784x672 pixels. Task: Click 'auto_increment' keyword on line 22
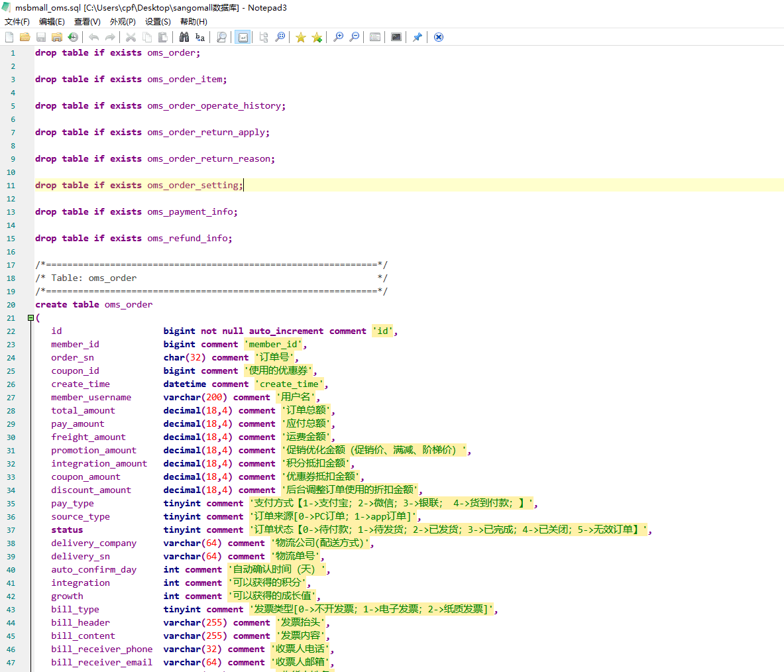[286, 331]
